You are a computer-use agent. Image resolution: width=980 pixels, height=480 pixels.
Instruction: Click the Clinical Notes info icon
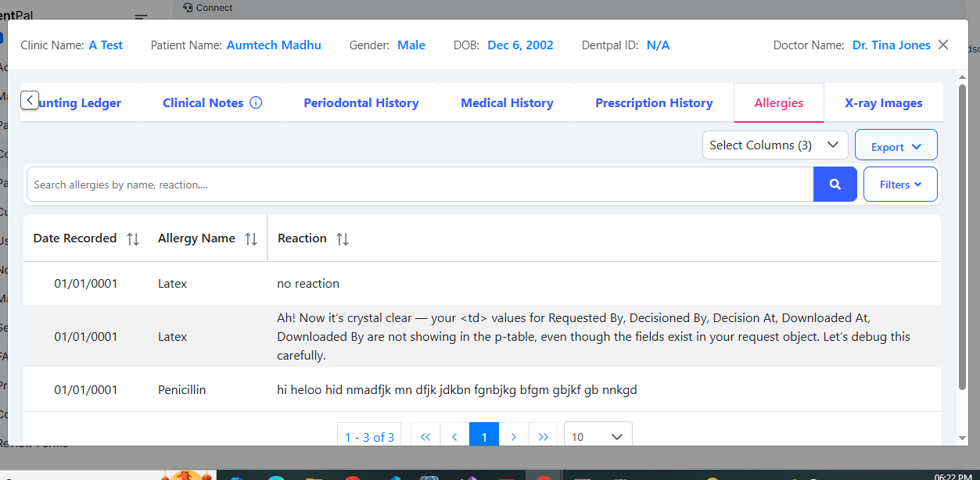pos(256,102)
